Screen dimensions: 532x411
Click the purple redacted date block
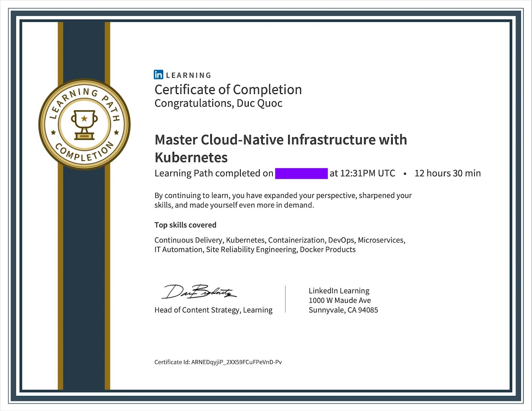(x=301, y=173)
